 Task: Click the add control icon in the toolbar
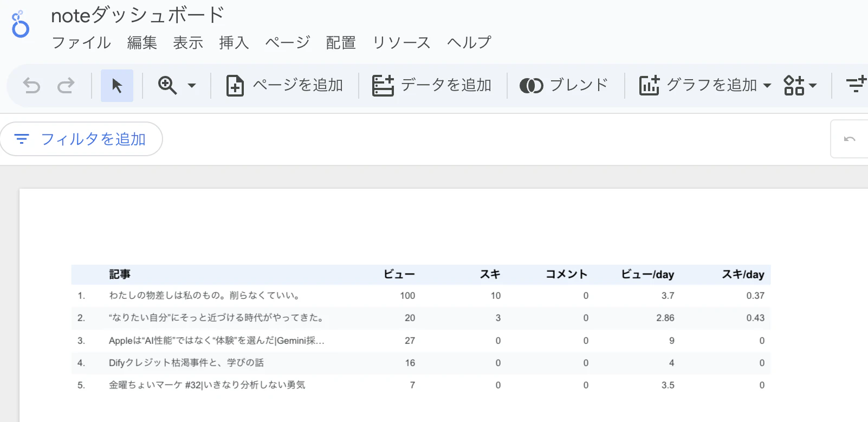pyautogui.click(x=857, y=85)
